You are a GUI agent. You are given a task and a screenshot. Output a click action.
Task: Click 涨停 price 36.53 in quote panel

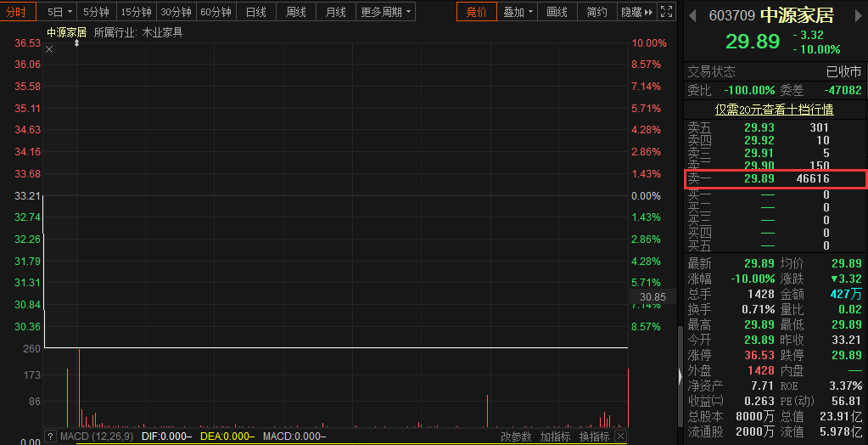pyautogui.click(x=759, y=355)
